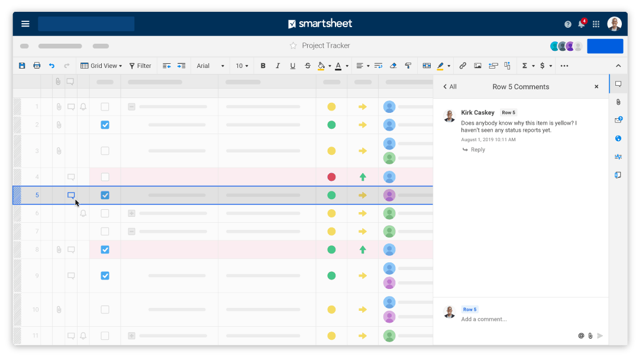Go back to All comments
The width and height of the screenshot is (639, 364).
click(450, 87)
